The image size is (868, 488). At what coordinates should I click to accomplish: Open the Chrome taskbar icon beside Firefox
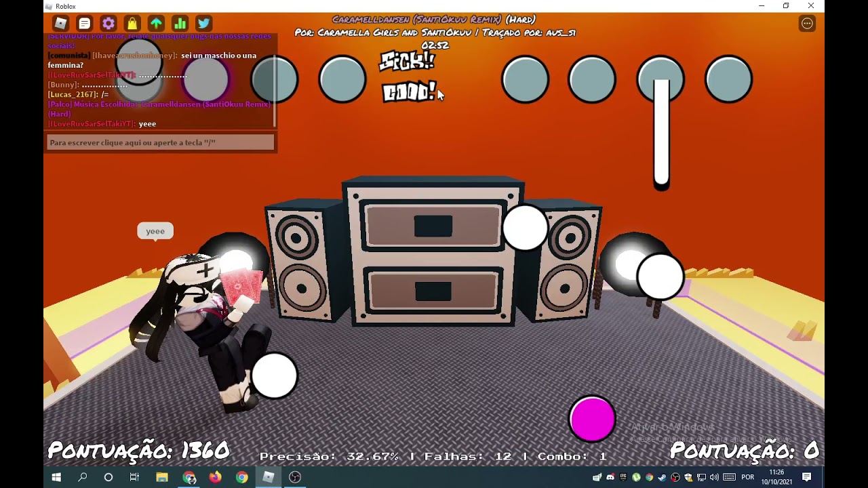(242, 477)
